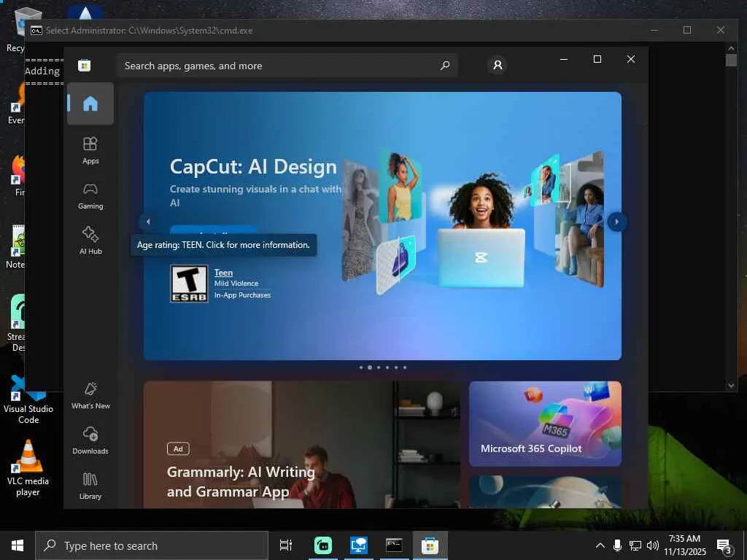This screenshot has height=560, width=747.
Task: Click Microsoft Store icon on taskbar
Action: click(430, 545)
